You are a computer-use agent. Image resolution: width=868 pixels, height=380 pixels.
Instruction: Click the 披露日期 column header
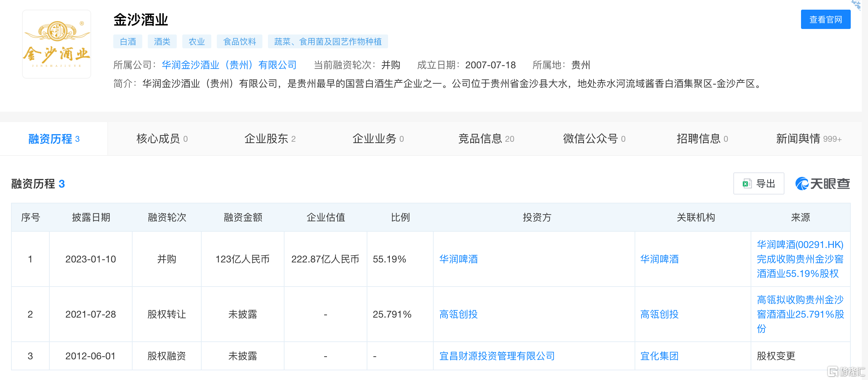click(x=91, y=217)
